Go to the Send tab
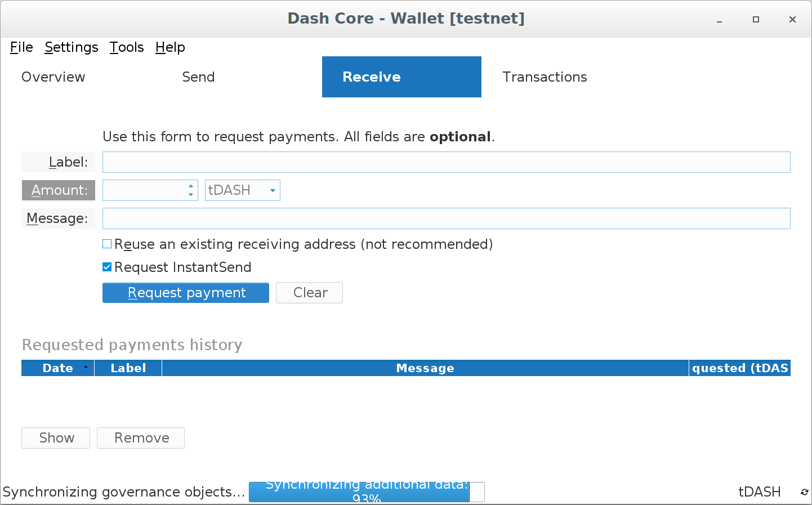The image size is (812, 505). coord(198,77)
